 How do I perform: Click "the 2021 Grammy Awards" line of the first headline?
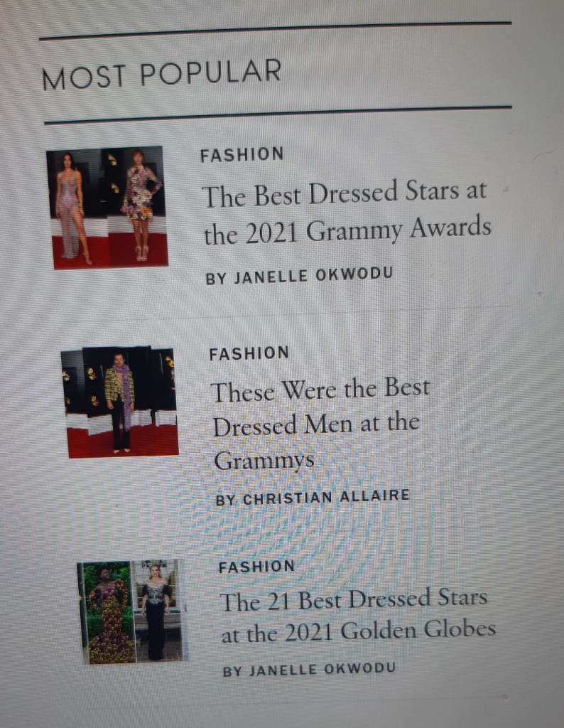coord(347,230)
